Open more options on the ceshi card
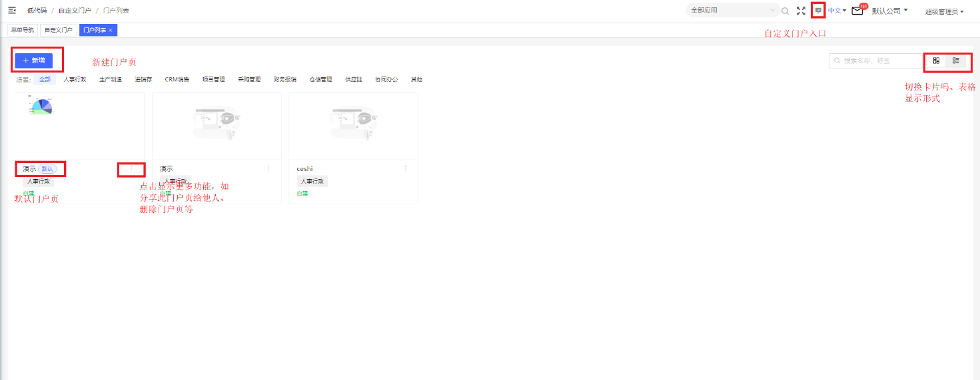980x380 pixels. click(405, 168)
